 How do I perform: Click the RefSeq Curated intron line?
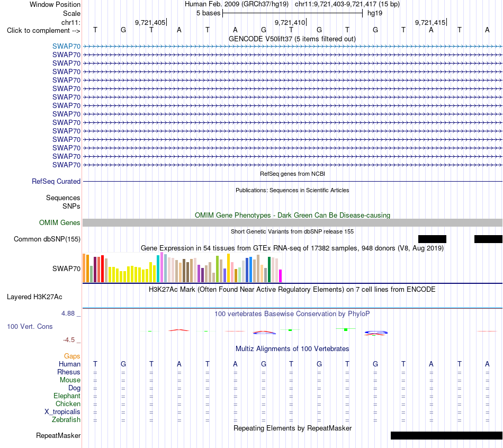[293, 181]
